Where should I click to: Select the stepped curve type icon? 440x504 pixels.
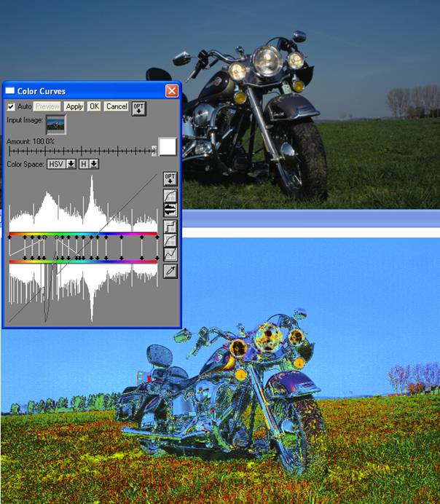tap(170, 227)
